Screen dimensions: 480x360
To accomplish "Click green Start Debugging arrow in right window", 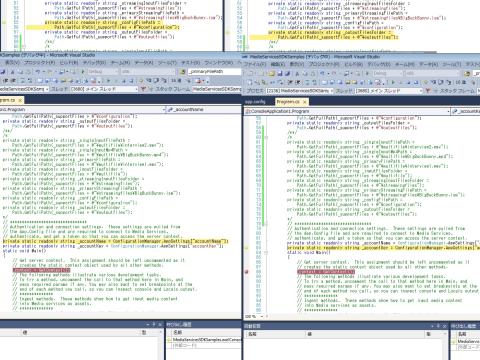I will point(367,73).
